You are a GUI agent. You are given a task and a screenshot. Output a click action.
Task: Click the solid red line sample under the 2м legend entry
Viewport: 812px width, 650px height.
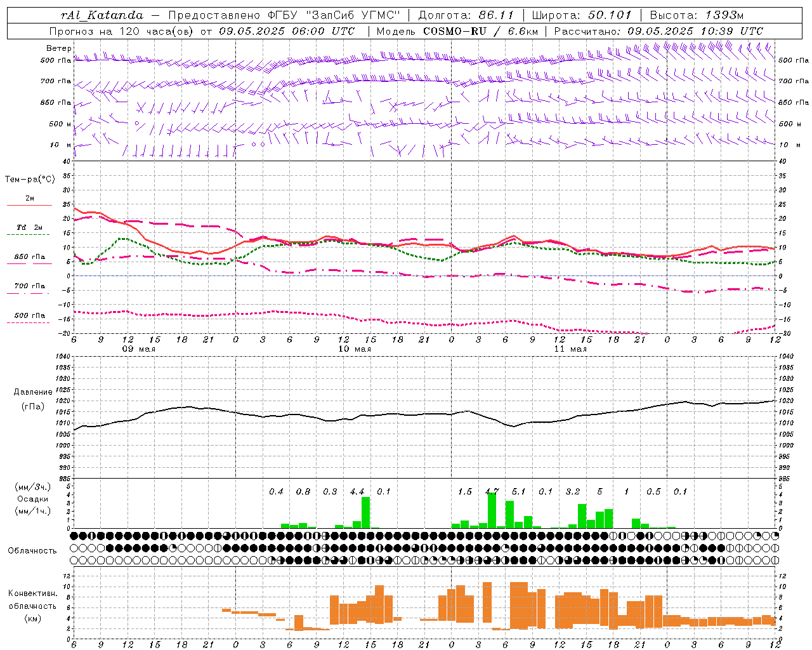pyautogui.click(x=29, y=206)
